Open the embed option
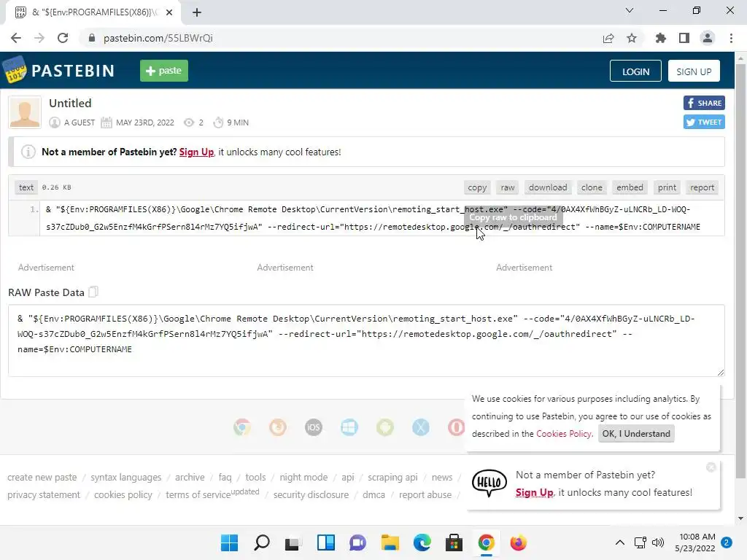Image resolution: width=747 pixels, height=560 pixels. coord(630,187)
